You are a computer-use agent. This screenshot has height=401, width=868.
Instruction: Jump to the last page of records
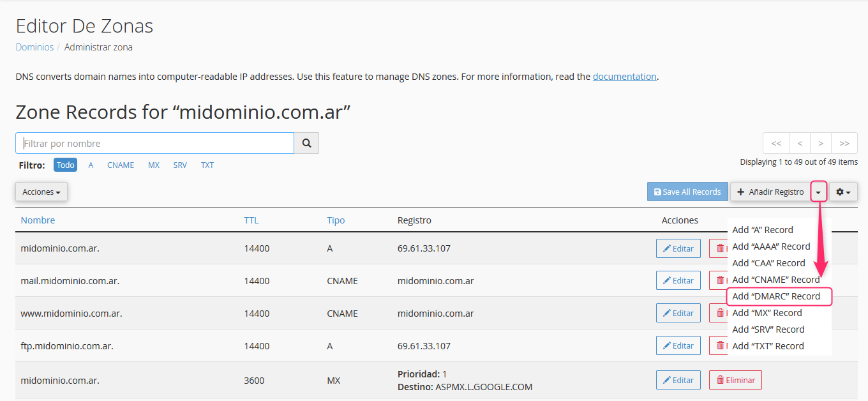844,143
